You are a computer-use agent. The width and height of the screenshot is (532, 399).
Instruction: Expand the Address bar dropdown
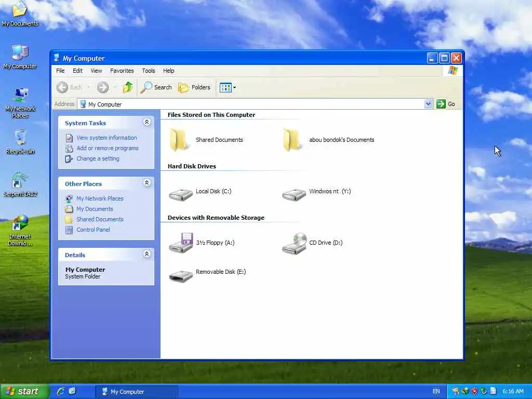pyautogui.click(x=428, y=104)
